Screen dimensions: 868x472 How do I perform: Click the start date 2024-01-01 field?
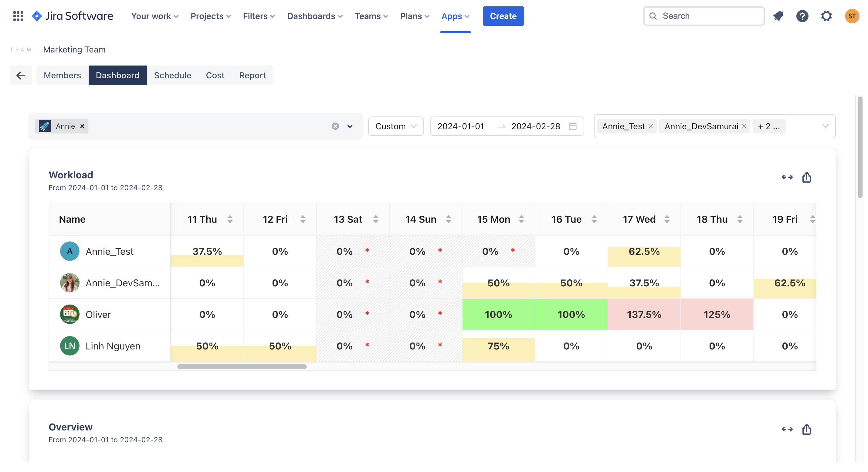click(461, 126)
